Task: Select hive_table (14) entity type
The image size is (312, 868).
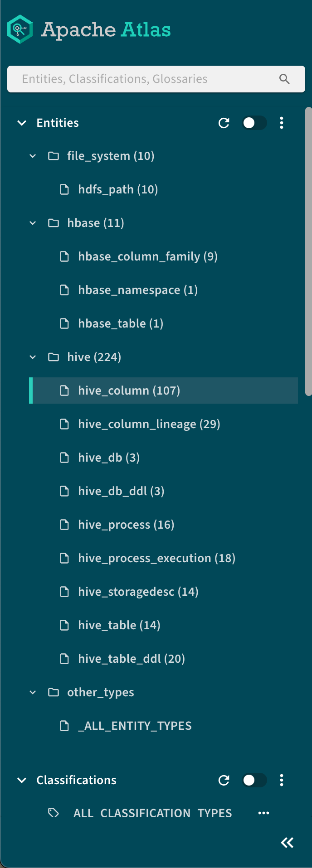Action: click(119, 625)
